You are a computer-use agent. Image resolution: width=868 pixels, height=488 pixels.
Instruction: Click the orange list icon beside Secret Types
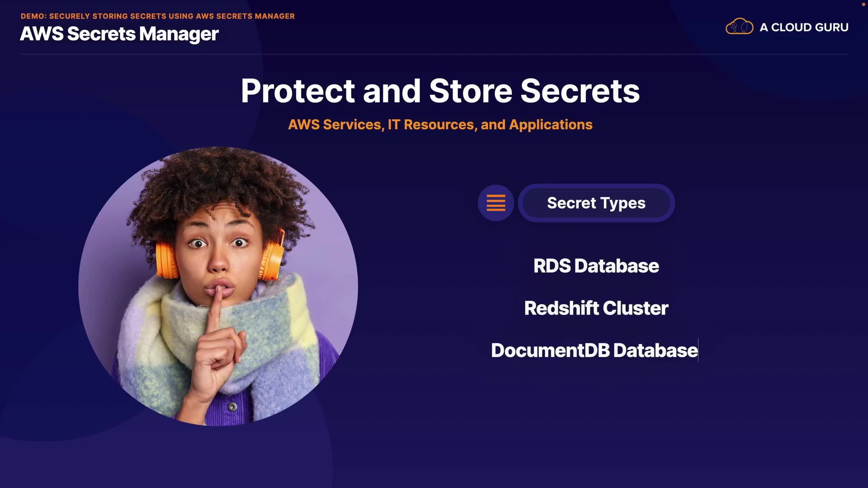point(496,203)
